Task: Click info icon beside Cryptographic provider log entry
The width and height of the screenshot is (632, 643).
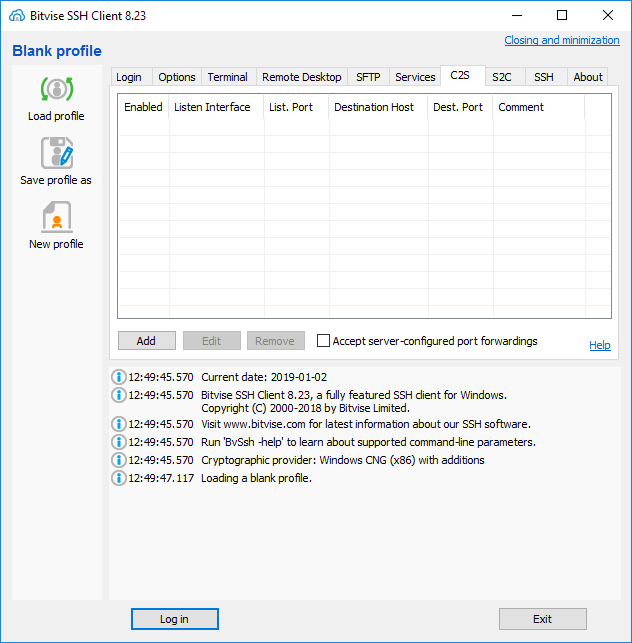Action: click(119, 460)
